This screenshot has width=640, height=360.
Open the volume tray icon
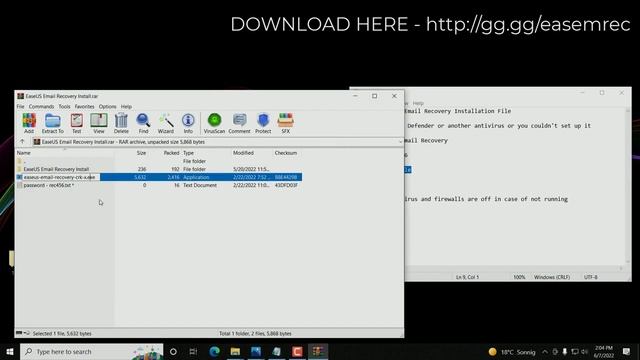[584, 352]
